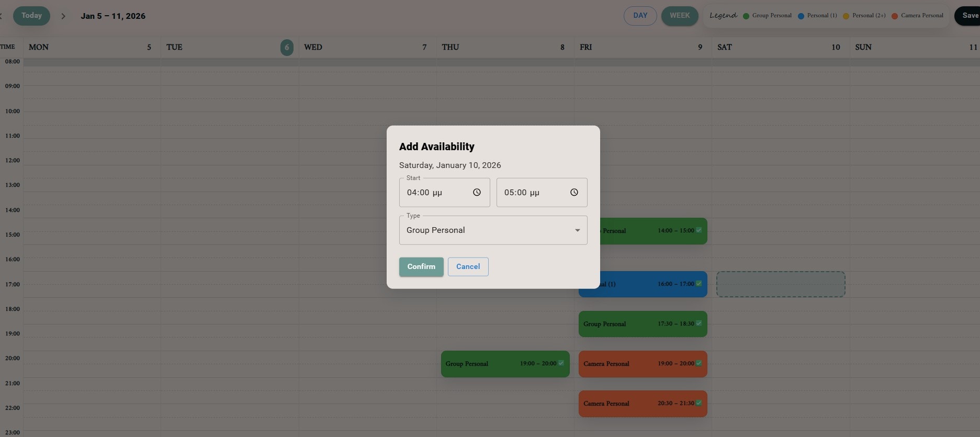
Task: Open the Start time clock picker
Action: [x=477, y=193]
